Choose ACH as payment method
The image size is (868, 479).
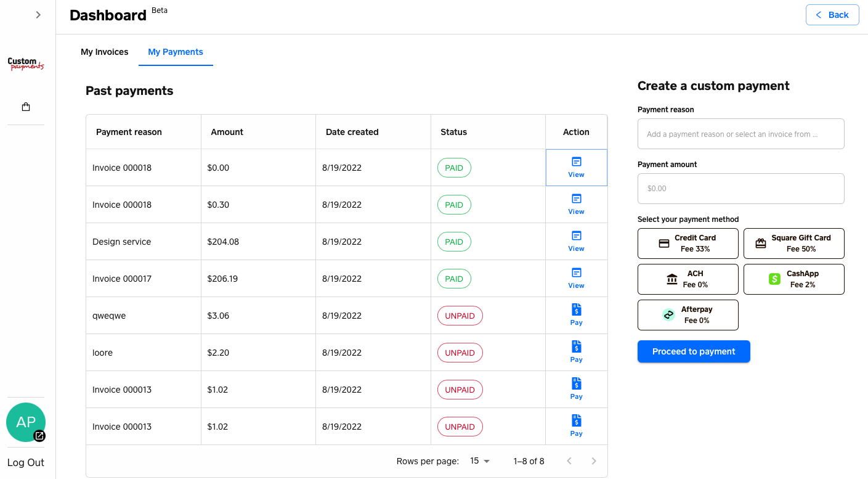click(688, 279)
